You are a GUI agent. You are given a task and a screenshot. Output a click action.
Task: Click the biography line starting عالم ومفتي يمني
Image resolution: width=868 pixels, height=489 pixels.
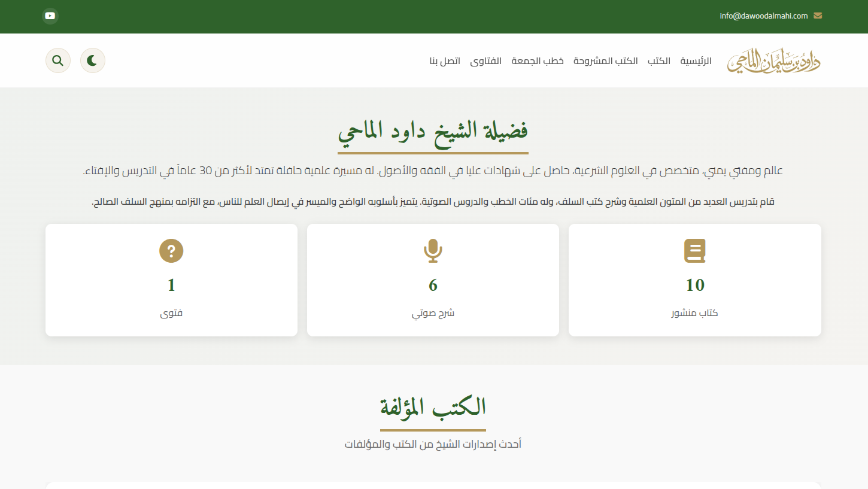433,171
